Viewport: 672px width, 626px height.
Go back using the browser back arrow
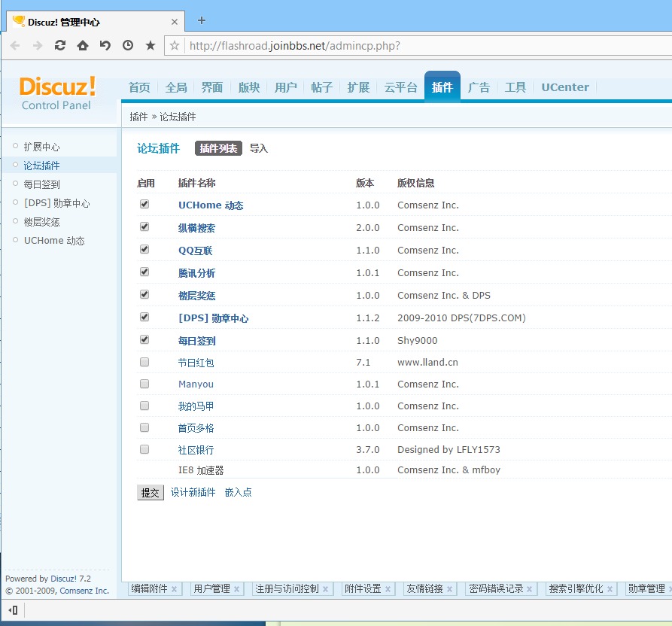(15, 45)
